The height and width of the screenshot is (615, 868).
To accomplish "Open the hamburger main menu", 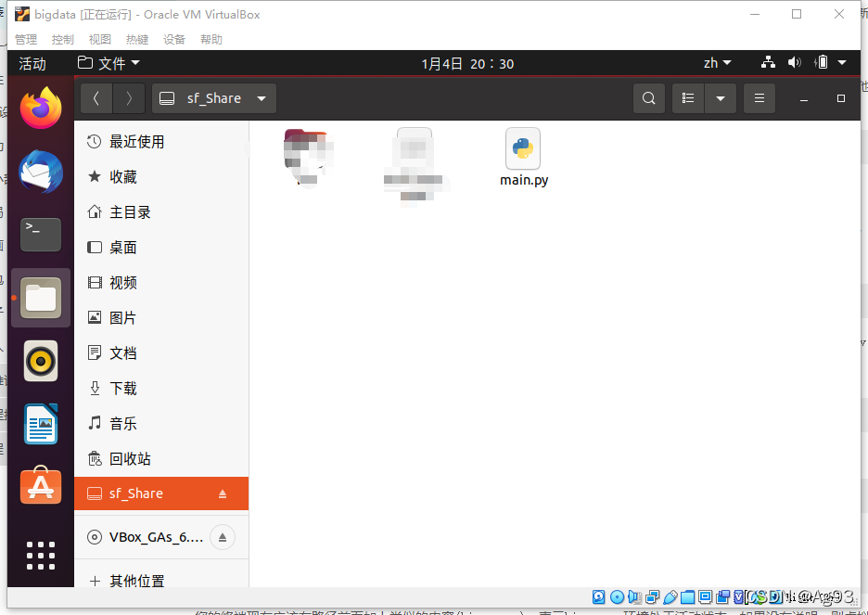I will (759, 98).
